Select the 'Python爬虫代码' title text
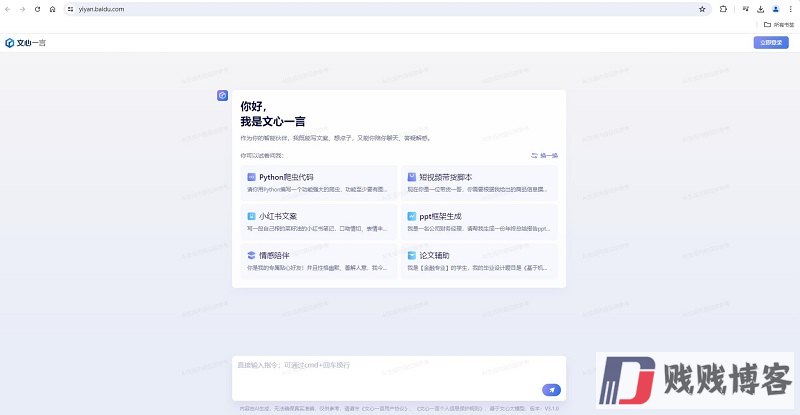 (286, 177)
